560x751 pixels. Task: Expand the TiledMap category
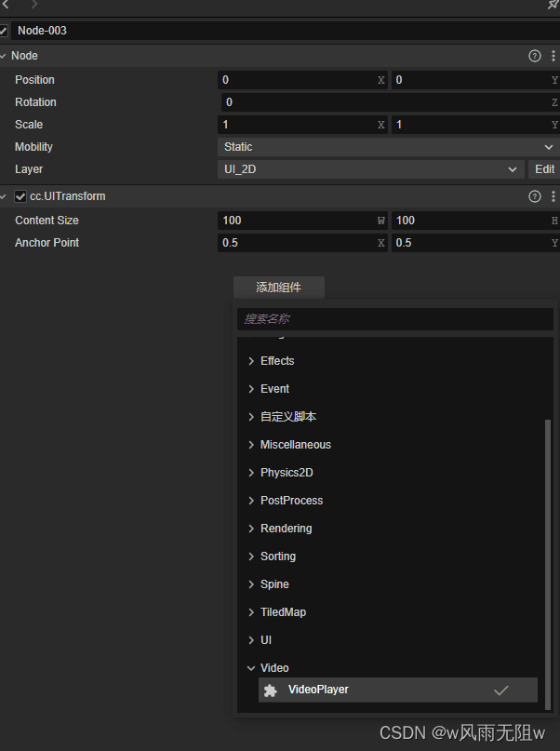(x=251, y=612)
